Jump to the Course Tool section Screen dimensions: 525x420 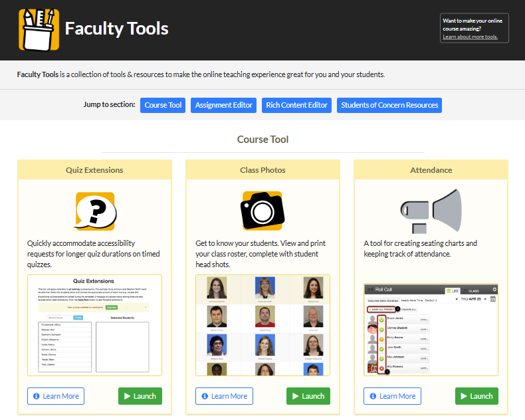point(163,105)
